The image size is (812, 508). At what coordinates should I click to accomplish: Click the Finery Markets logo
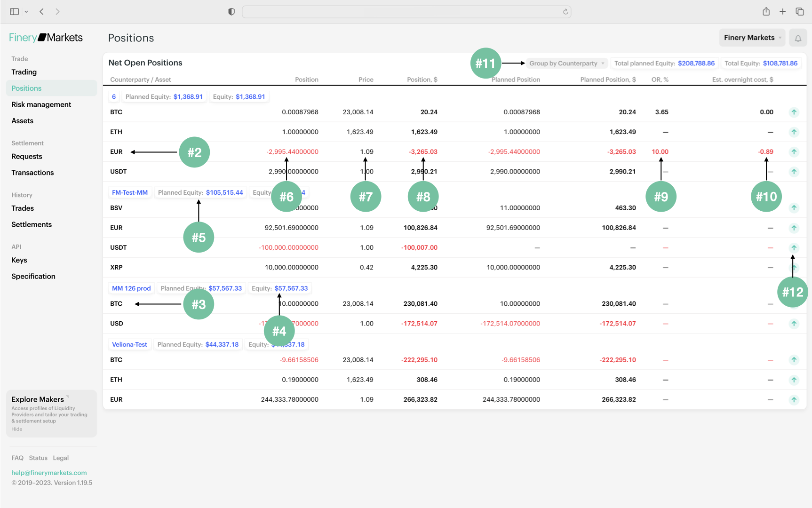coord(46,38)
